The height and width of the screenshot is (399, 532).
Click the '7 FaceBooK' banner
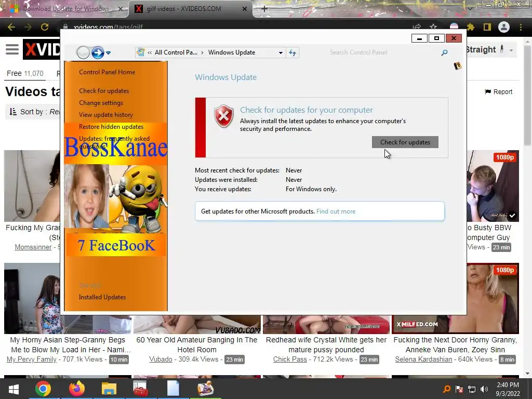coord(116,245)
